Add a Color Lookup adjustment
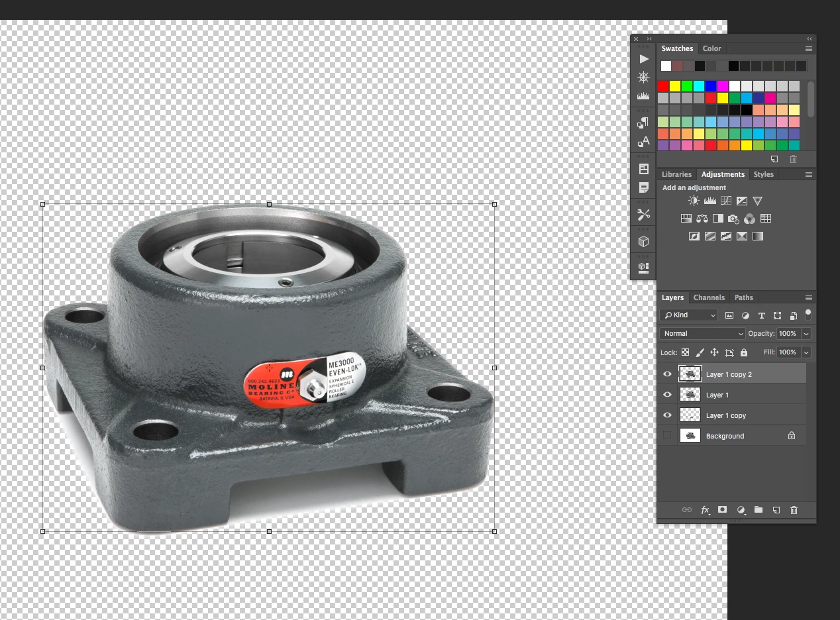The width and height of the screenshot is (840, 620). point(766,219)
